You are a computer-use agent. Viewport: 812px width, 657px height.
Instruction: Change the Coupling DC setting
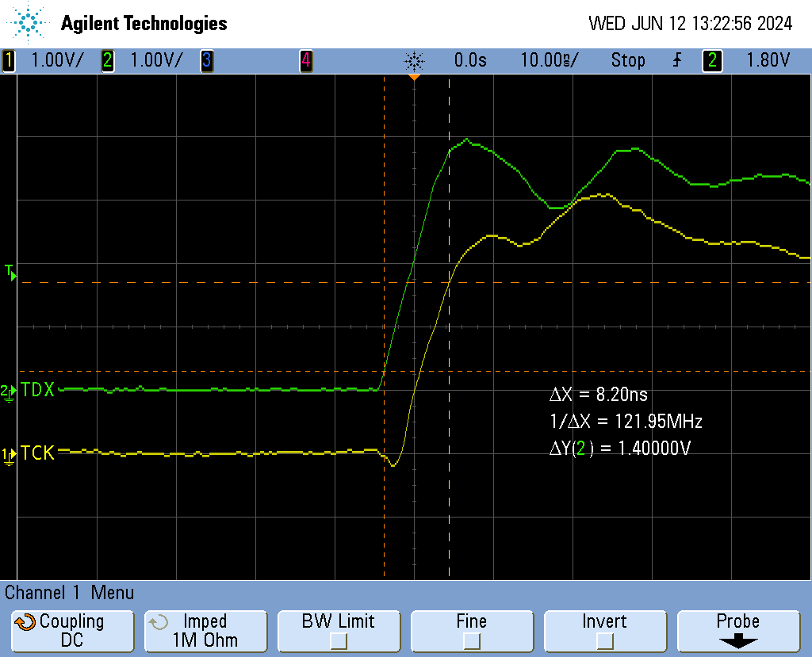[72, 631]
